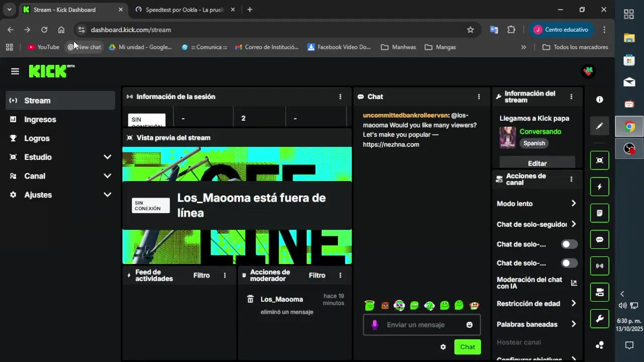644x362 pixels.
Task: Toggle chat panel speech-bubble sidebar button
Action: point(600,239)
